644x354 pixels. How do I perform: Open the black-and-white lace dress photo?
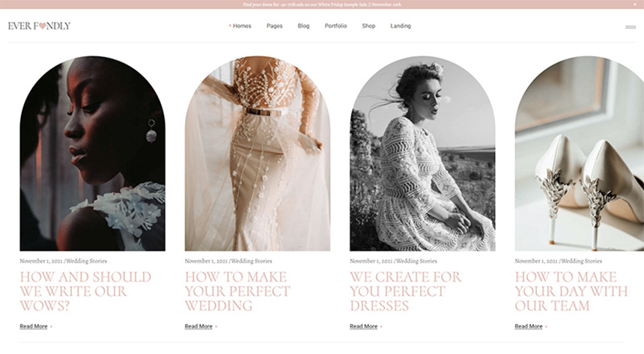tap(422, 153)
